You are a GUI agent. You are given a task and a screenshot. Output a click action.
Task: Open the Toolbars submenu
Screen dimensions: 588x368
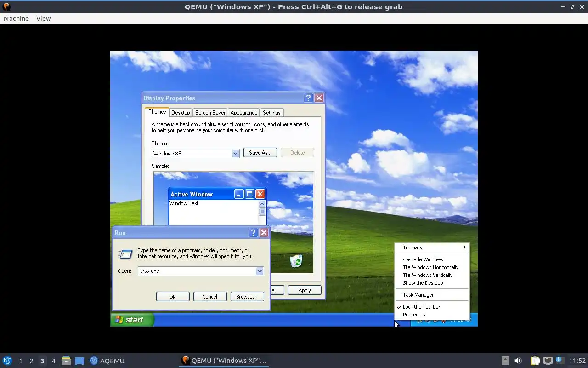432,247
